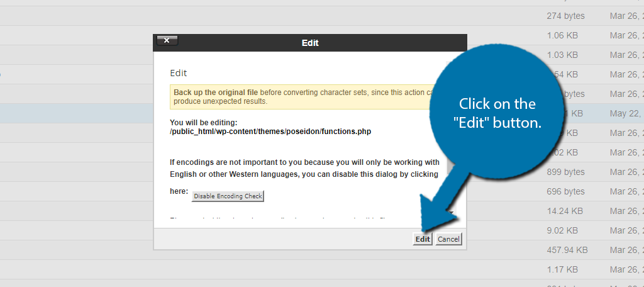644x287 pixels.
Task: Choose the 457.94 KB file row
Action: click(567, 250)
